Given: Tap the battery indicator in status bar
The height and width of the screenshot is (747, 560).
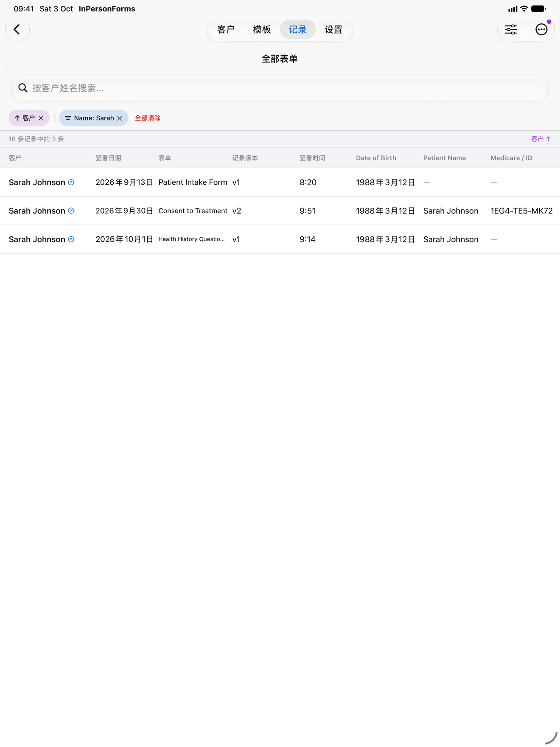Looking at the screenshot, I should point(538,8).
